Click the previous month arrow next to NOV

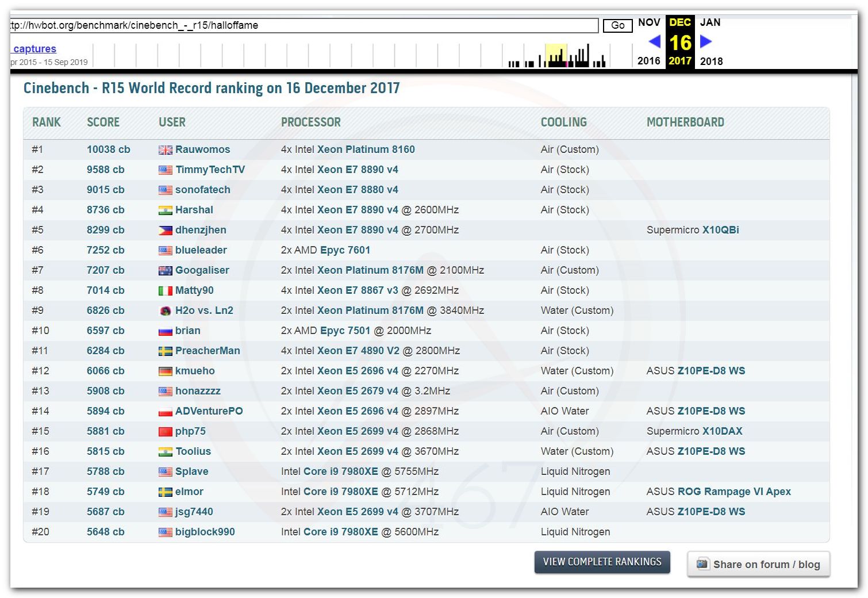[654, 41]
